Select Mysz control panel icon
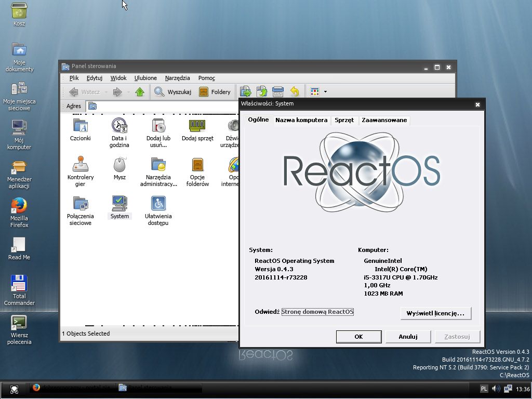Viewport: 532px width, 399px height. 119,169
